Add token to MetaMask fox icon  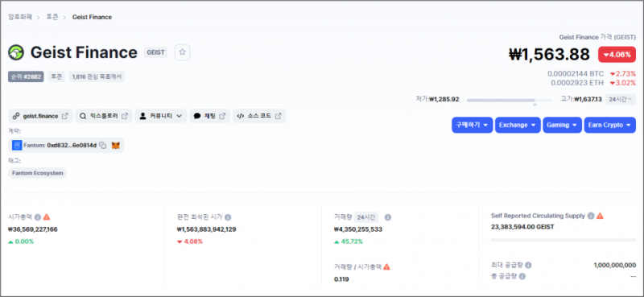116,146
